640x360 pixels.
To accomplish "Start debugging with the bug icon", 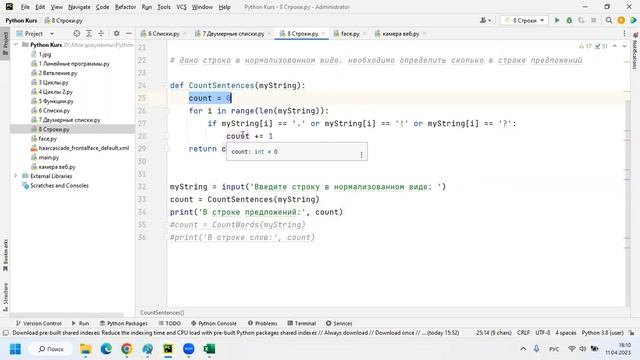I will click(x=569, y=20).
